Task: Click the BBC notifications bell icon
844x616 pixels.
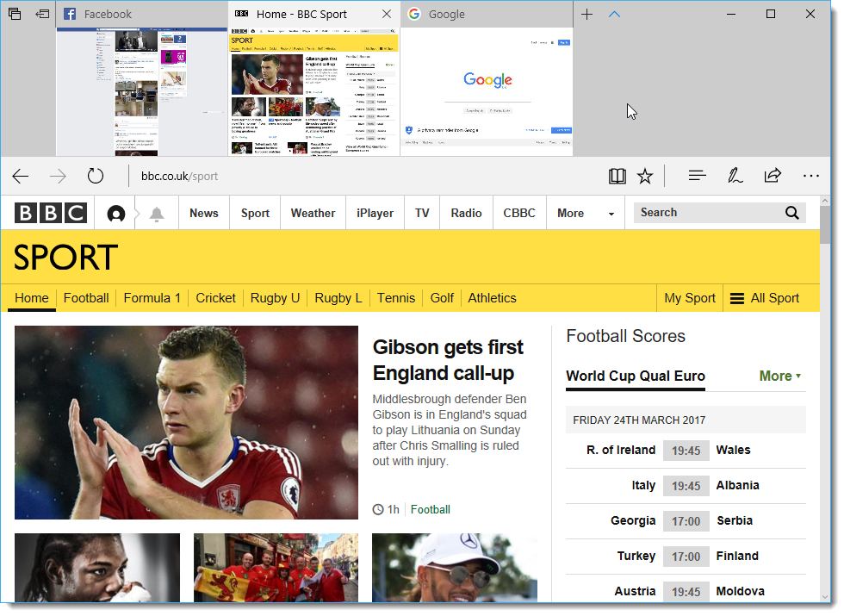Action: point(157,214)
